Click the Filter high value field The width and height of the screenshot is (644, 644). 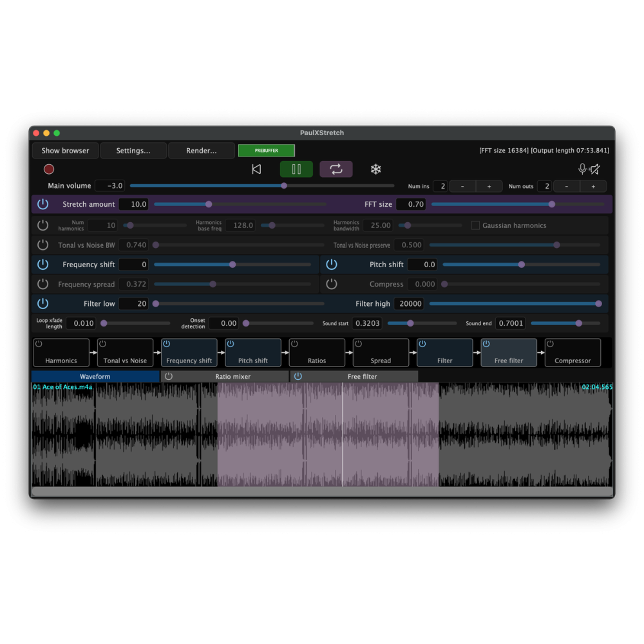click(x=409, y=304)
